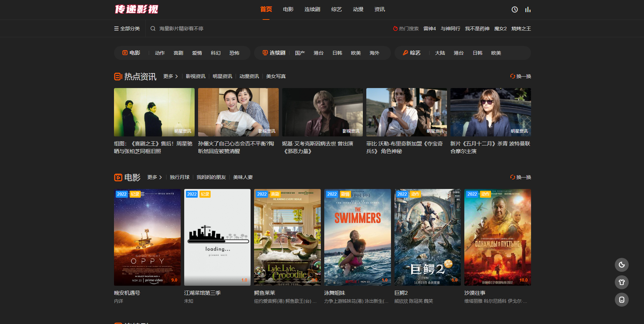Go to 首页 tab
Image resolution: width=644 pixels, height=324 pixels.
tap(266, 9)
